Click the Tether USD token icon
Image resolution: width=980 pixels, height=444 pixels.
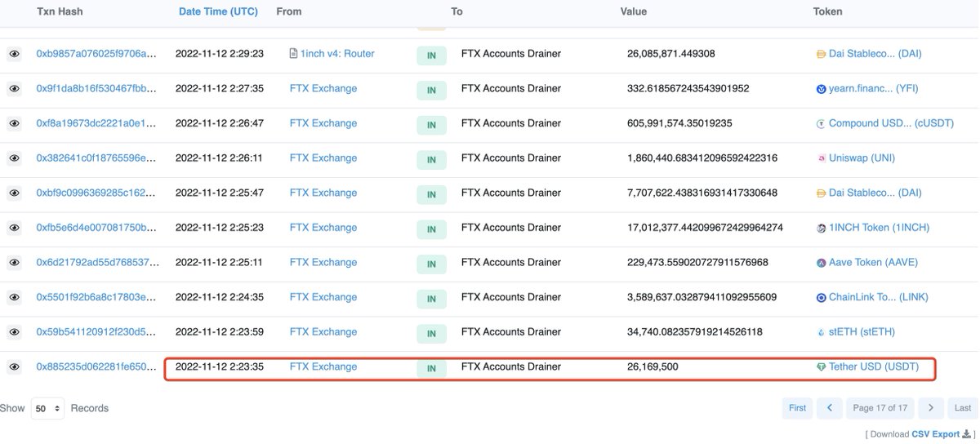point(822,367)
